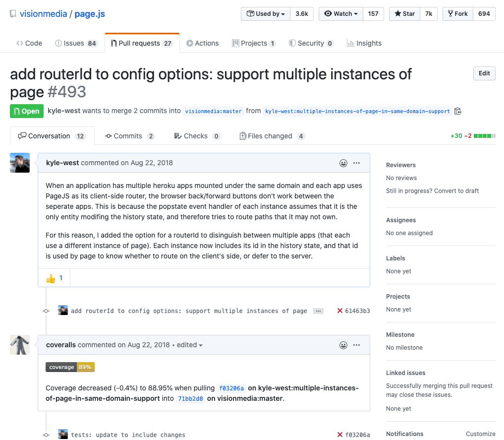
Task: Go to the visionmedia owner page
Action: point(44,14)
